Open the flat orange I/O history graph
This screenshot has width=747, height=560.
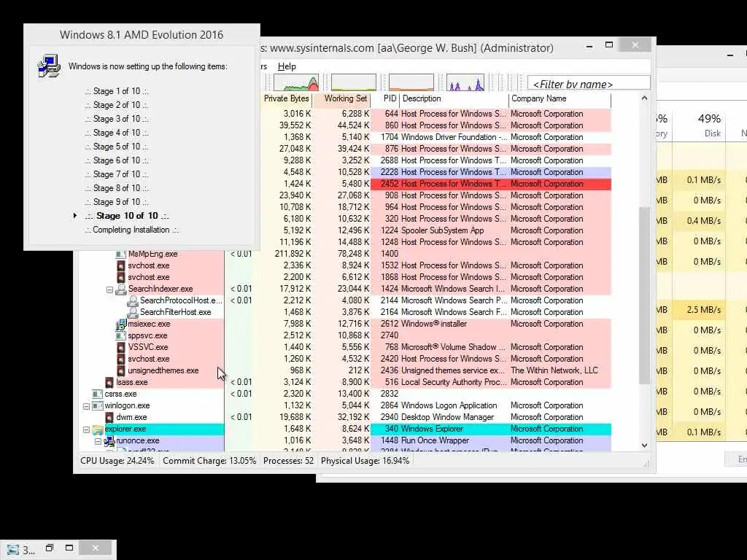pos(411,82)
